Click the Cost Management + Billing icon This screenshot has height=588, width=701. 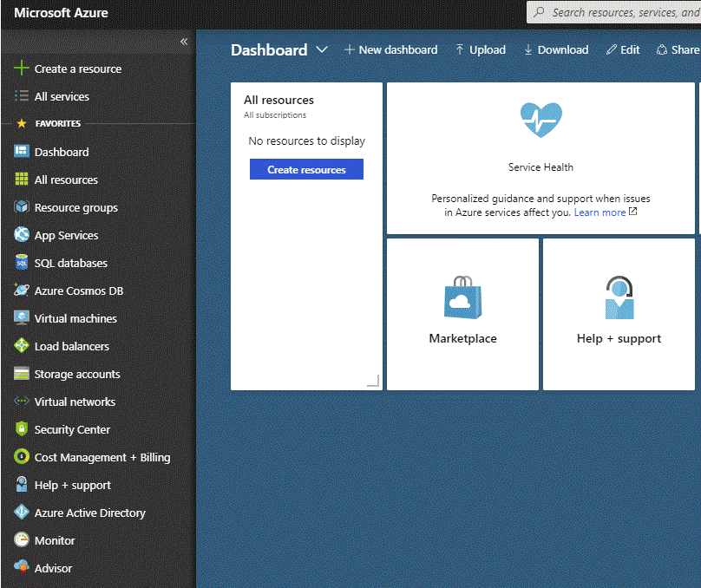22,456
